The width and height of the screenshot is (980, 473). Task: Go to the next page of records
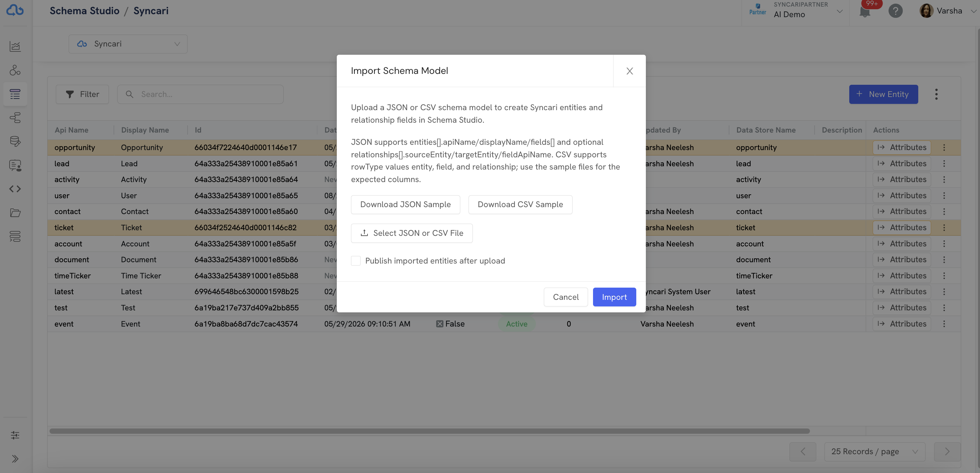(947, 452)
